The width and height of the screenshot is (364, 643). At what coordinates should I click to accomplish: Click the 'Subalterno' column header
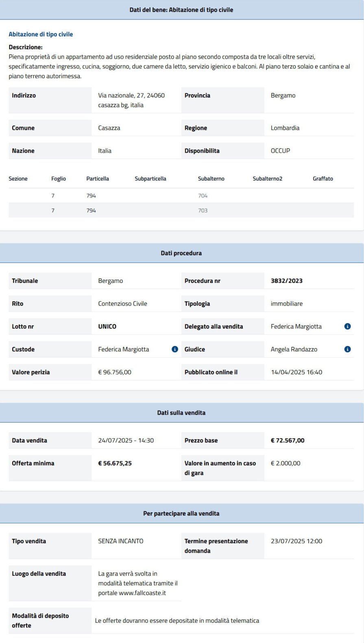(x=211, y=179)
